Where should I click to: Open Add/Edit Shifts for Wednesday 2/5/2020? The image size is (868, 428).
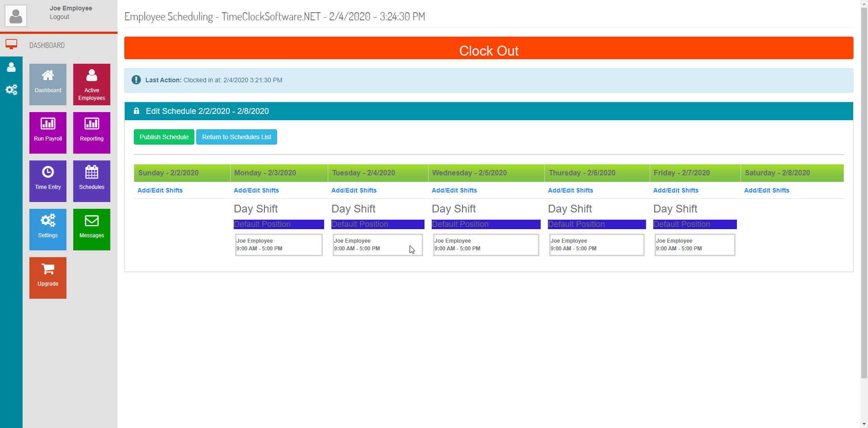tap(454, 190)
